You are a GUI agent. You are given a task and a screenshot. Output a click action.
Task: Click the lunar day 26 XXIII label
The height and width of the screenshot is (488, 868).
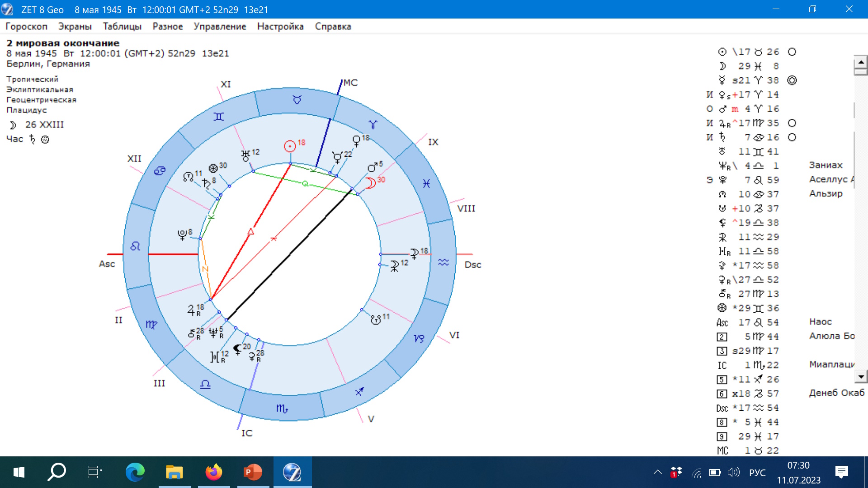coord(44,125)
